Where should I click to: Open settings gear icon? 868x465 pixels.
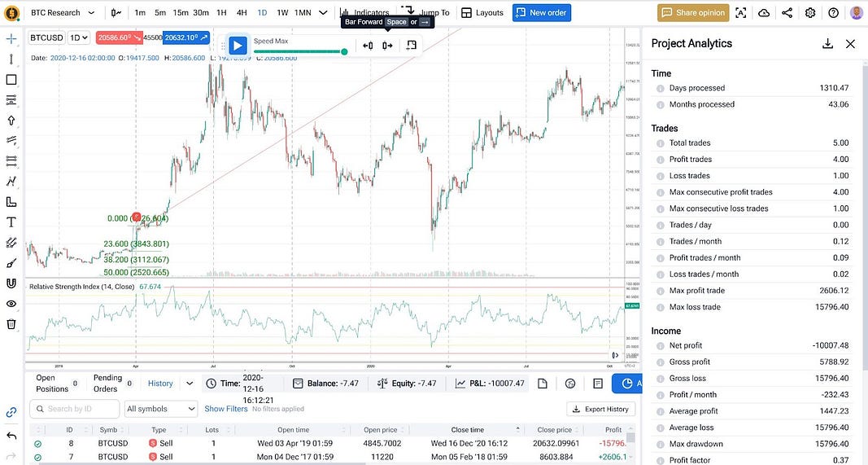pyautogui.click(x=810, y=13)
